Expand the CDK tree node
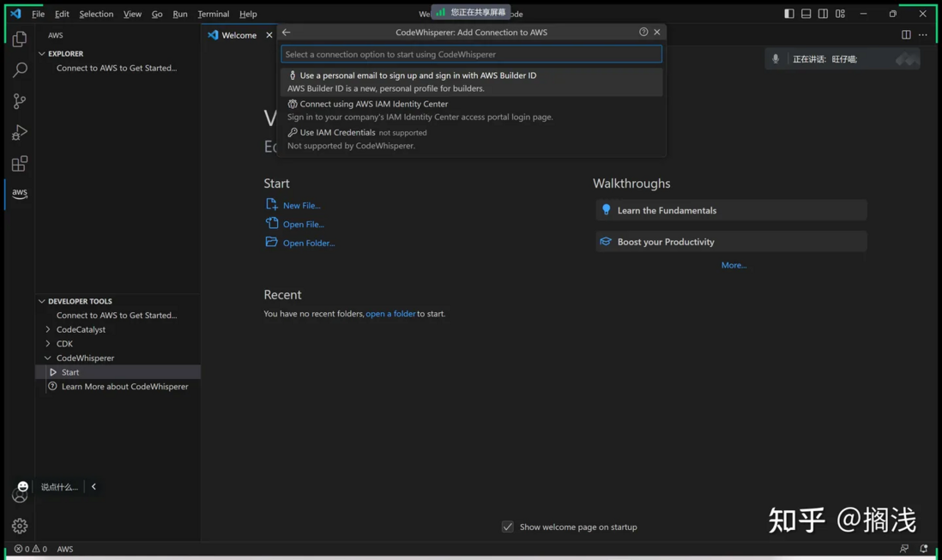This screenshot has width=942, height=560. point(47,344)
